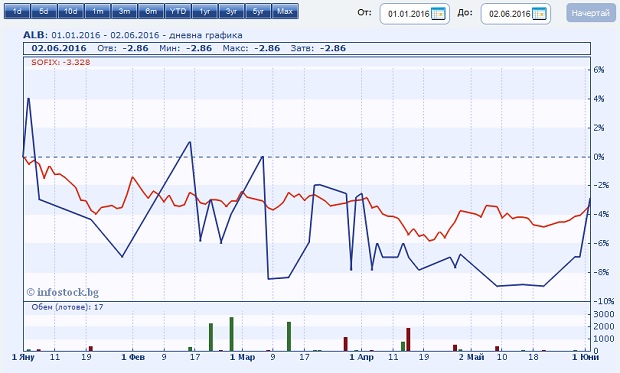The width and height of the screenshot is (620, 373).
Task: Switch chart to 1m range
Action: 97,11
